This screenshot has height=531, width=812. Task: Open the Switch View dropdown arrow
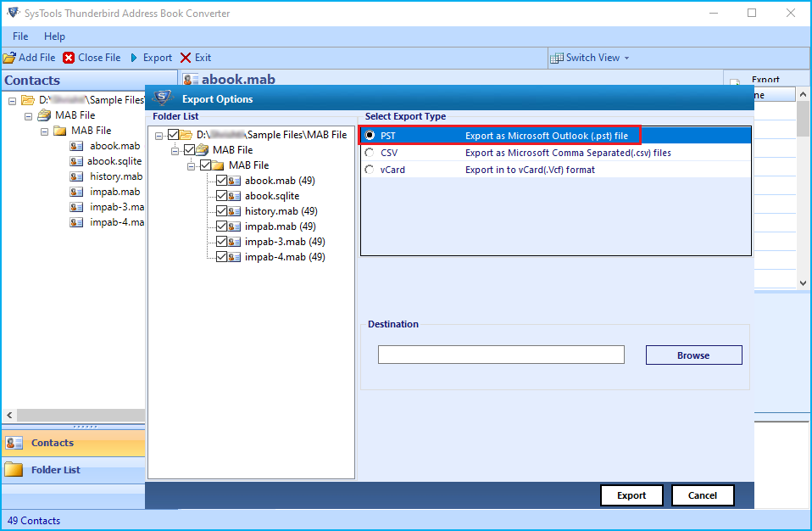pyautogui.click(x=627, y=59)
